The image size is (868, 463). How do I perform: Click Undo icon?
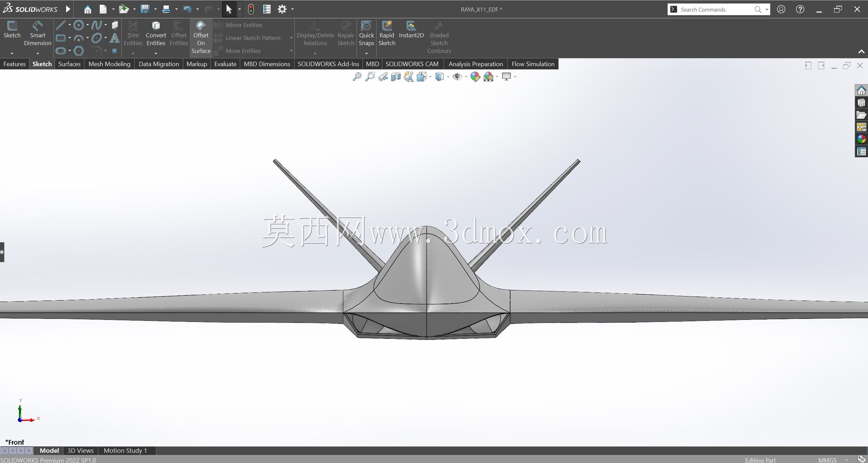(x=187, y=9)
